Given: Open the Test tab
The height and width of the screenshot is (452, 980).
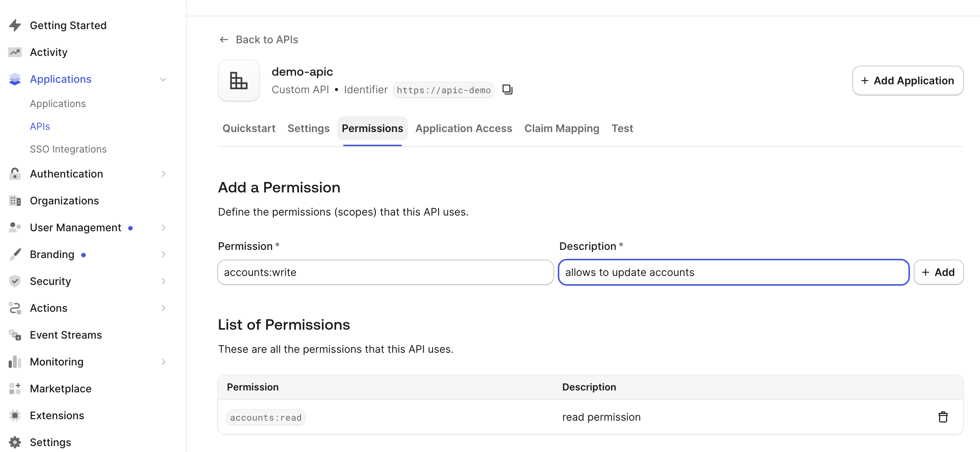Looking at the screenshot, I should [x=622, y=128].
